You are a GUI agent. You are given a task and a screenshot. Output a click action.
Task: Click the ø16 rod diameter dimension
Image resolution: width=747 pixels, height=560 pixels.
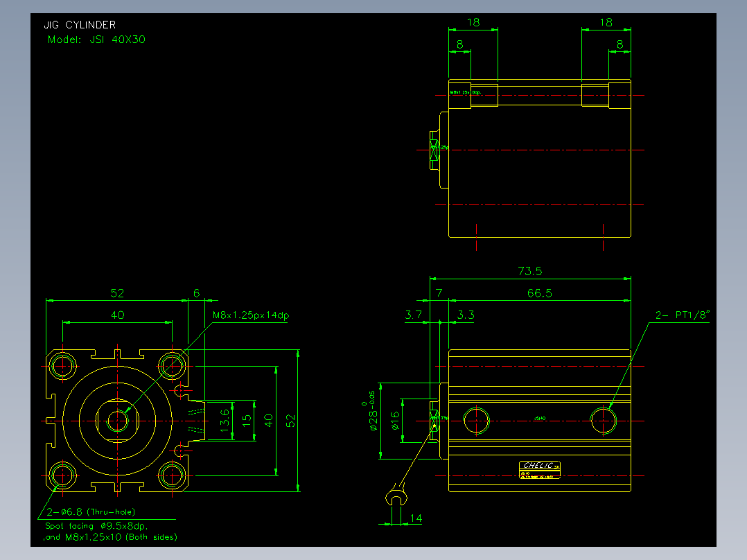[x=395, y=421]
